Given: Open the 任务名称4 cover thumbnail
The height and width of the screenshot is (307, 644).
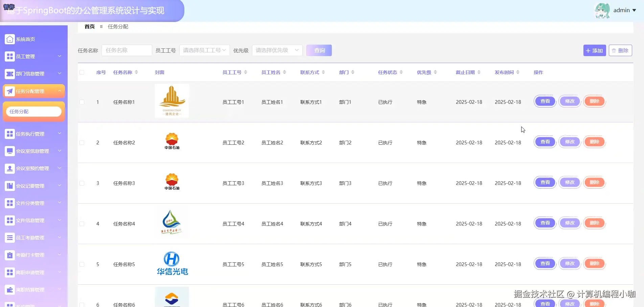Looking at the screenshot, I should [171, 222].
